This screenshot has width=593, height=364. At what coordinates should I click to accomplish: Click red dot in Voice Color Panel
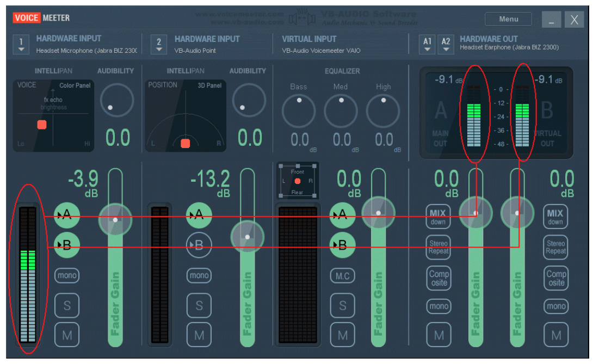click(41, 125)
